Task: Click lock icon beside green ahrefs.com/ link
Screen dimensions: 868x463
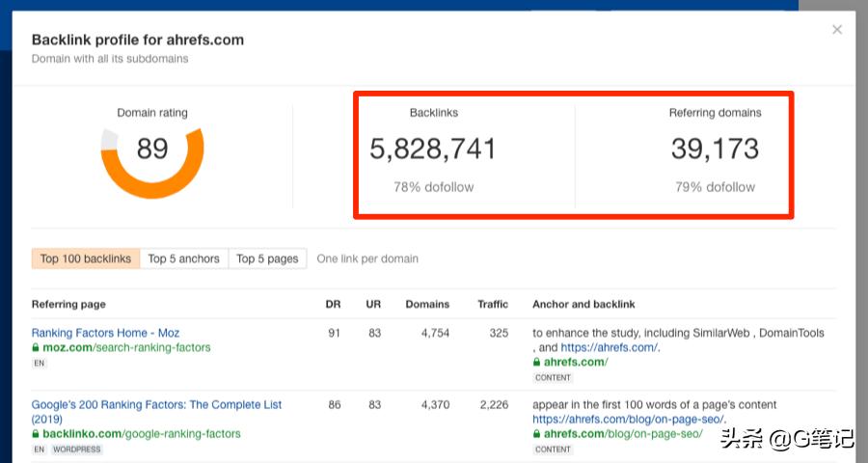Action: coord(537,363)
